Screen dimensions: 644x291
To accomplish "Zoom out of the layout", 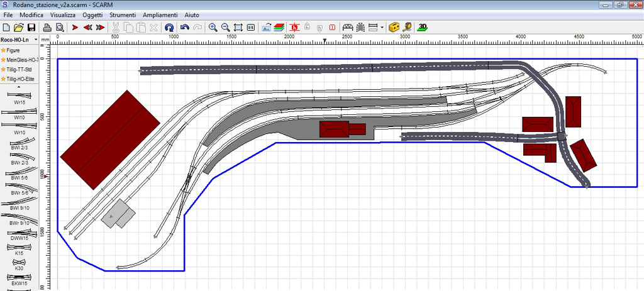I will pyautogui.click(x=225, y=28).
